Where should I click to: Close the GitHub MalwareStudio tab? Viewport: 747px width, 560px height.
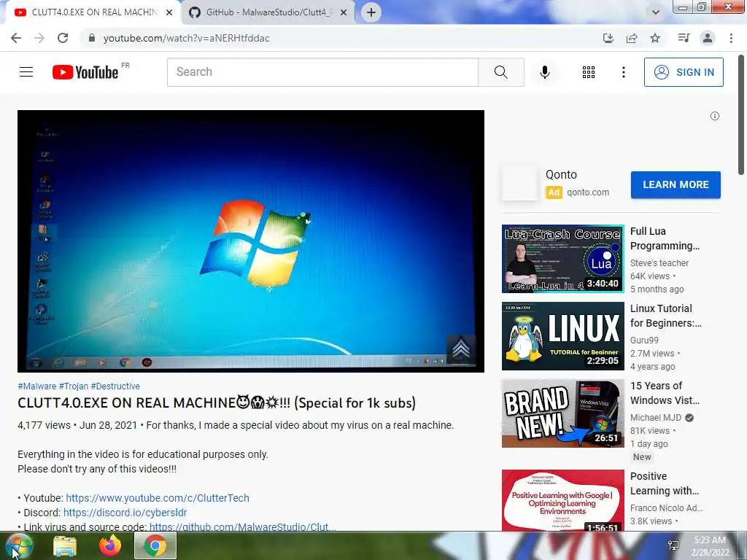pos(344,12)
